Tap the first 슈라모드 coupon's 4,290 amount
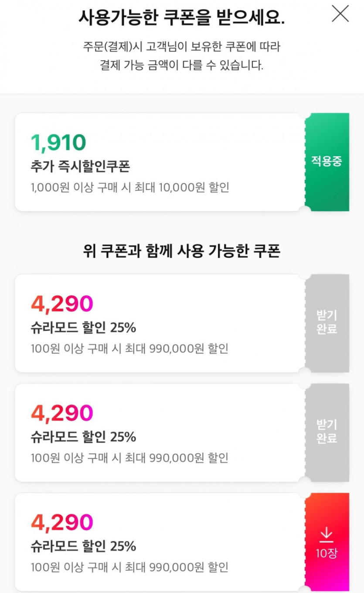This screenshot has height=593, width=364. click(62, 304)
